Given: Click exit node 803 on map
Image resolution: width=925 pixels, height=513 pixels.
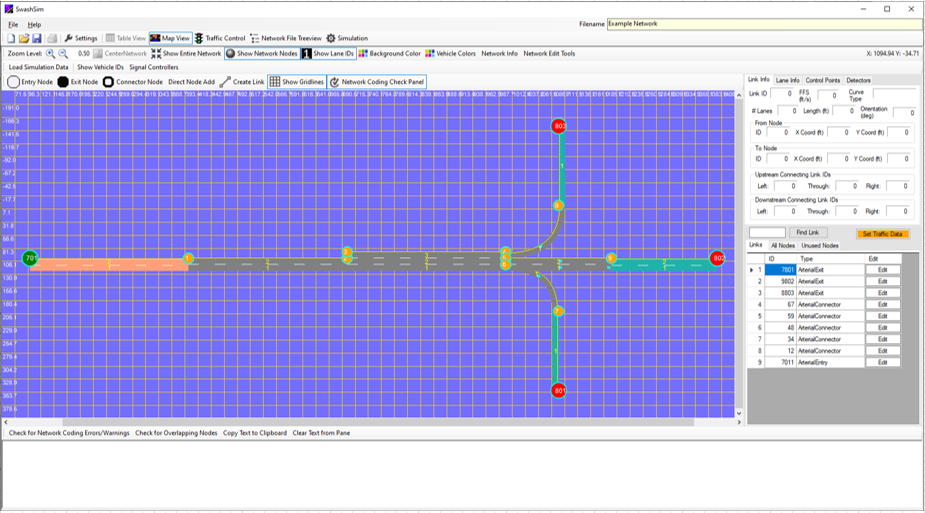Looking at the screenshot, I should (x=559, y=126).
